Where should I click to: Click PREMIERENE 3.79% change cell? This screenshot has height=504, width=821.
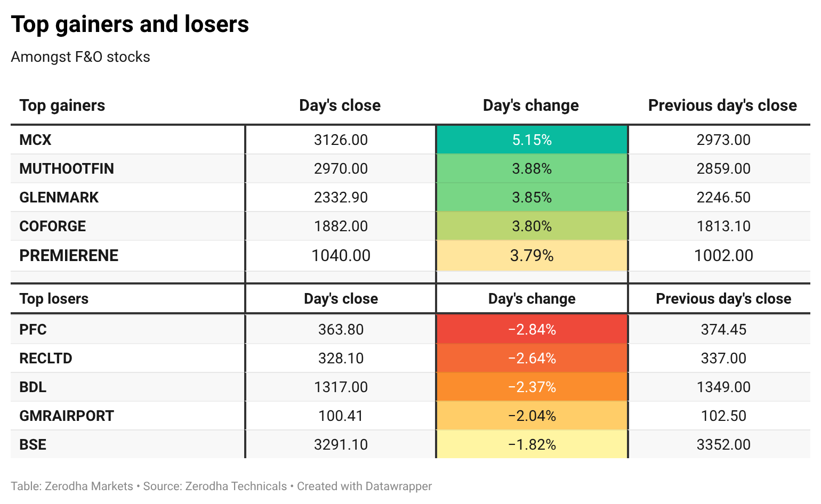click(532, 256)
